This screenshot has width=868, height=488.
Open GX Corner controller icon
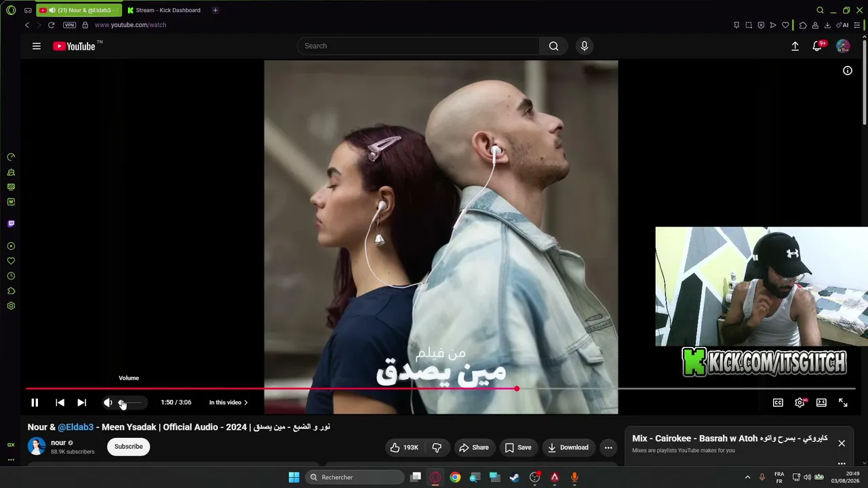tap(28, 10)
